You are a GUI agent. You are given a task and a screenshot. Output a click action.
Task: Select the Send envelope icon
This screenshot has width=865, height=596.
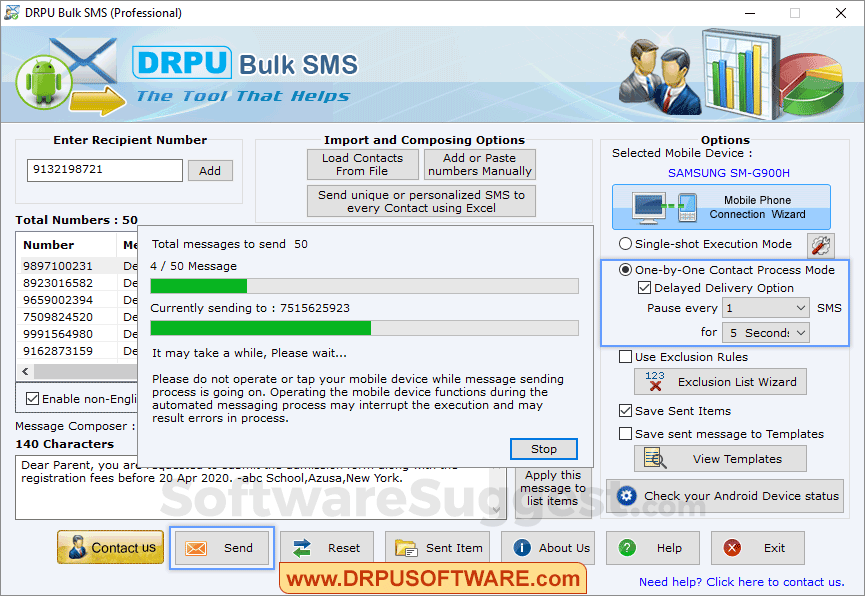click(194, 547)
